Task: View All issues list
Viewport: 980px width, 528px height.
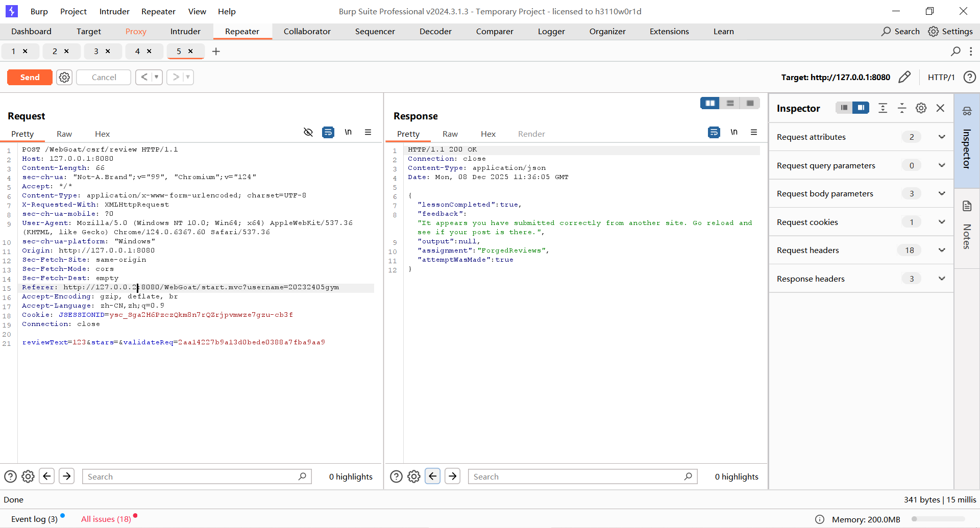Action: tap(106, 519)
